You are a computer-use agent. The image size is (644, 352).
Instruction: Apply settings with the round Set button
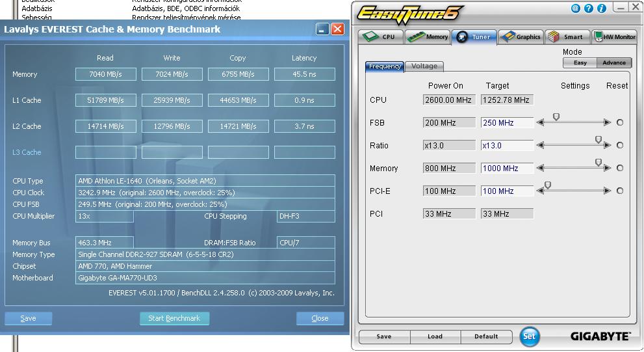[530, 336]
